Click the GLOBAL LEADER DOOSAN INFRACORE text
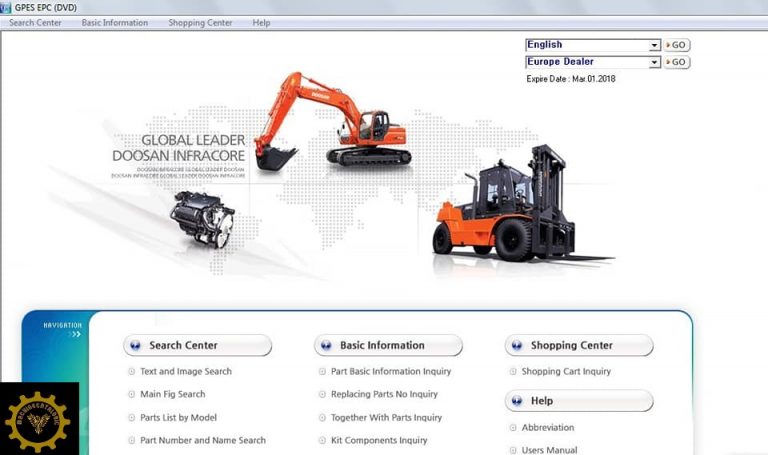This screenshot has width=768, height=455. 179,148
